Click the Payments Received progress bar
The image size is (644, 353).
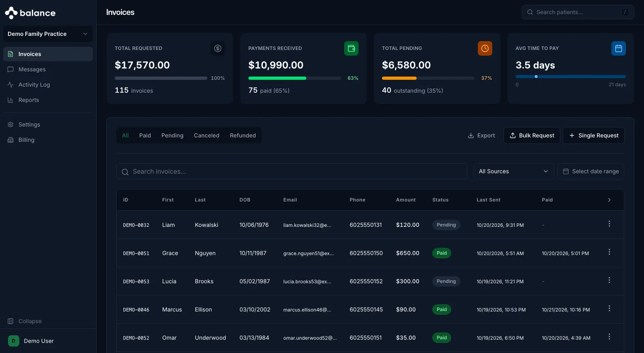[x=295, y=78]
